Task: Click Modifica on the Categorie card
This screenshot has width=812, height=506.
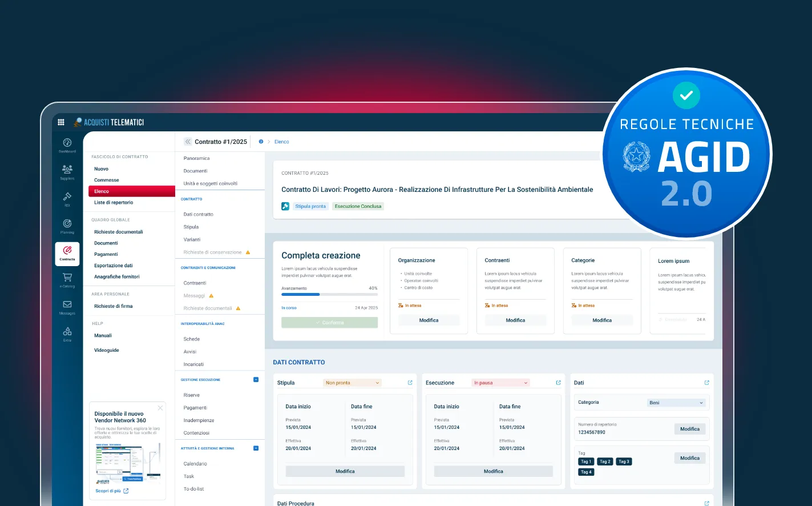Action: coord(602,320)
